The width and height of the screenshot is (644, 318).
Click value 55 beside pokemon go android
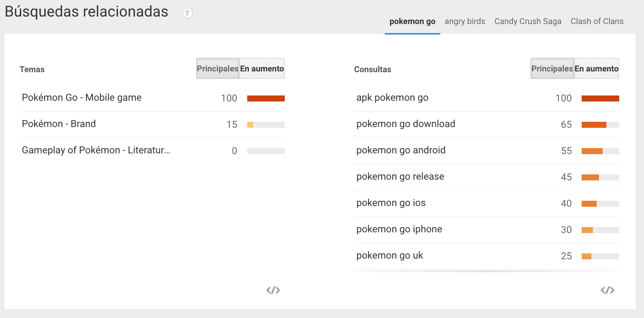(566, 151)
